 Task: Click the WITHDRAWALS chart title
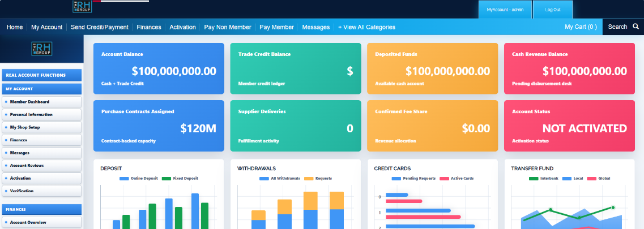click(256, 168)
